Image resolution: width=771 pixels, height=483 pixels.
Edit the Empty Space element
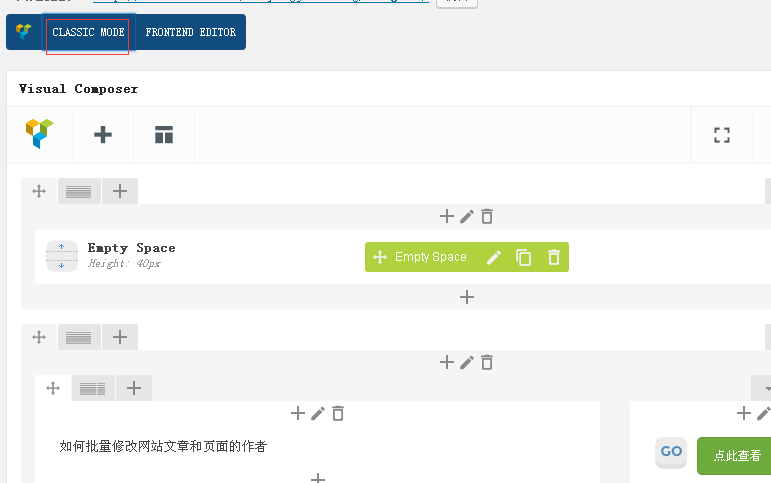tap(494, 257)
